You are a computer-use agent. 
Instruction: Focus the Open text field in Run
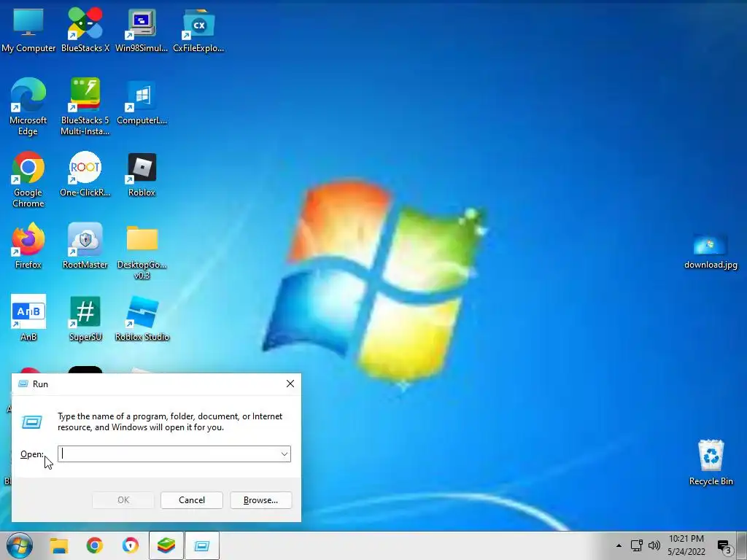(174, 454)
